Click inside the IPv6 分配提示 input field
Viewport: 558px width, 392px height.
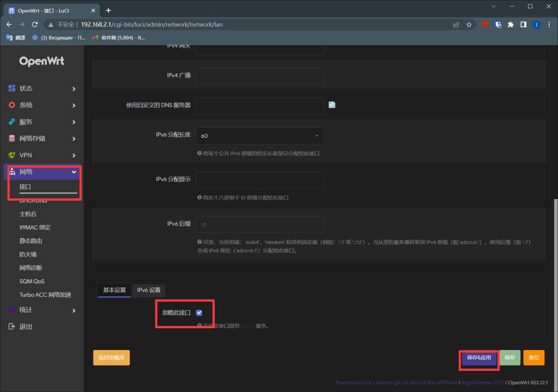(x=260, y=180)
